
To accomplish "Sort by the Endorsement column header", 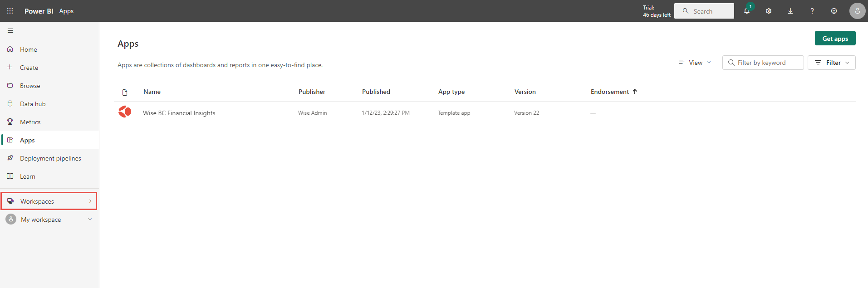I will pos(610,92).
